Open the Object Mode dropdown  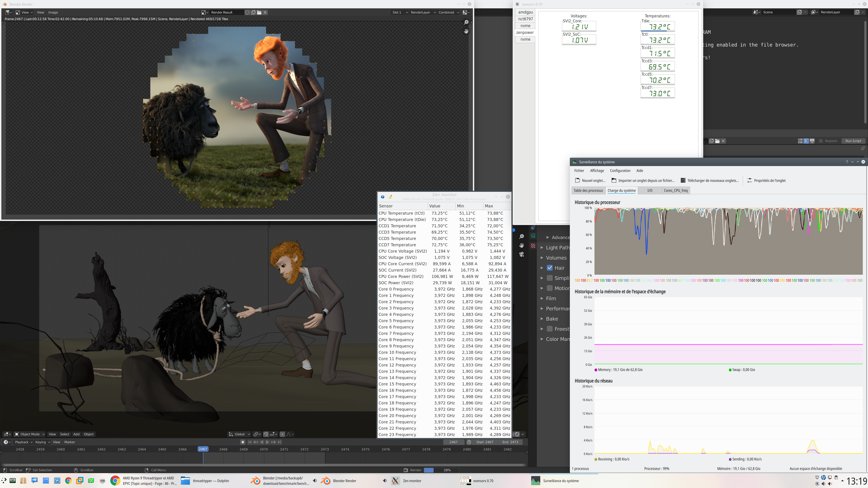[29, 434]
